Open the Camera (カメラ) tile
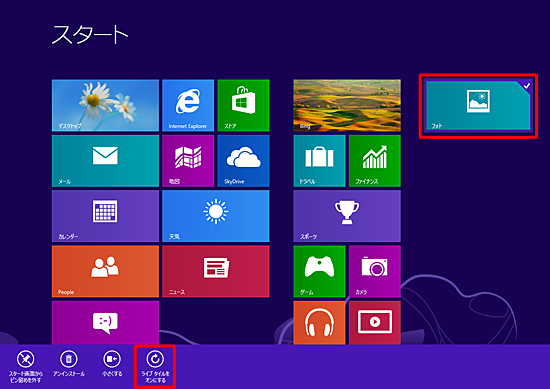Viewport: 550px width, 389px height. pyautogui.click(x=375, y=271)
